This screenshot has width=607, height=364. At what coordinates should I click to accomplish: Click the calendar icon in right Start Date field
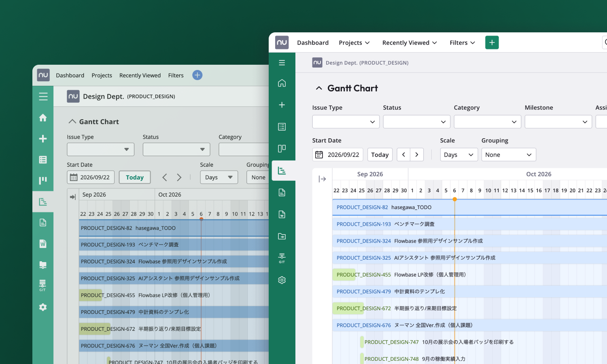pyautogui.click(x=319, y=154)
